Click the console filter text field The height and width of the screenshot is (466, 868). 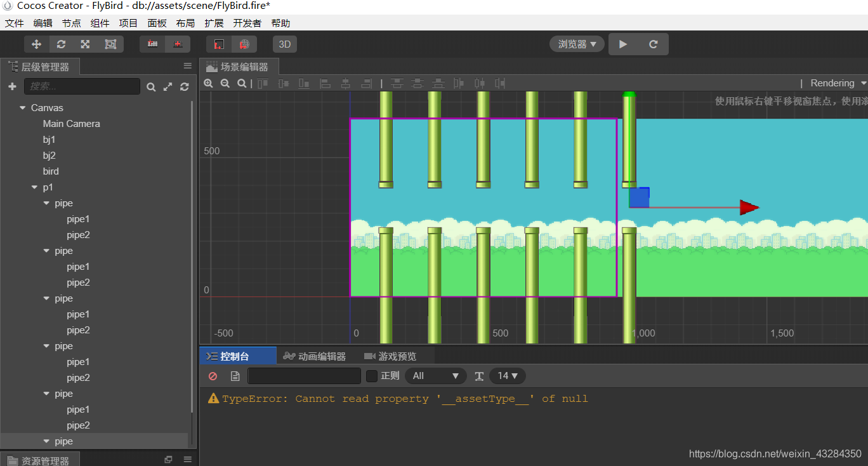(x=304, y=376)
